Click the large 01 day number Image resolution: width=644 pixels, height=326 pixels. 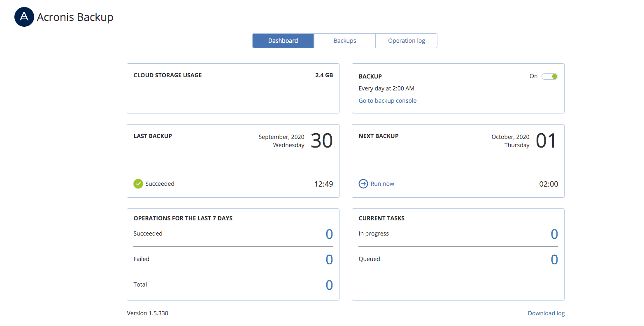546,141
